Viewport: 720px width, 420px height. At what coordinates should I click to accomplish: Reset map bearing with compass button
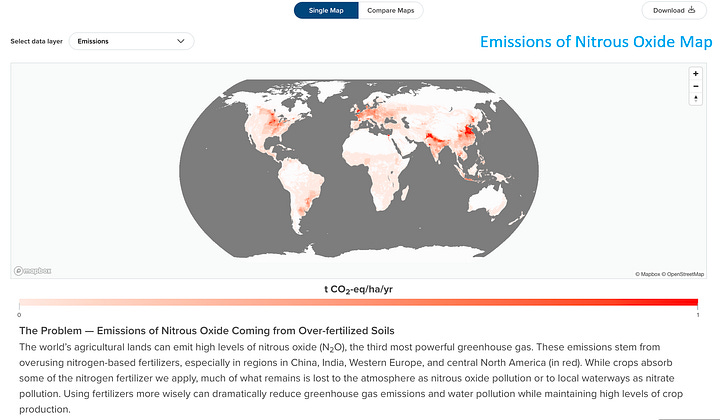click(x=695, y=99)
